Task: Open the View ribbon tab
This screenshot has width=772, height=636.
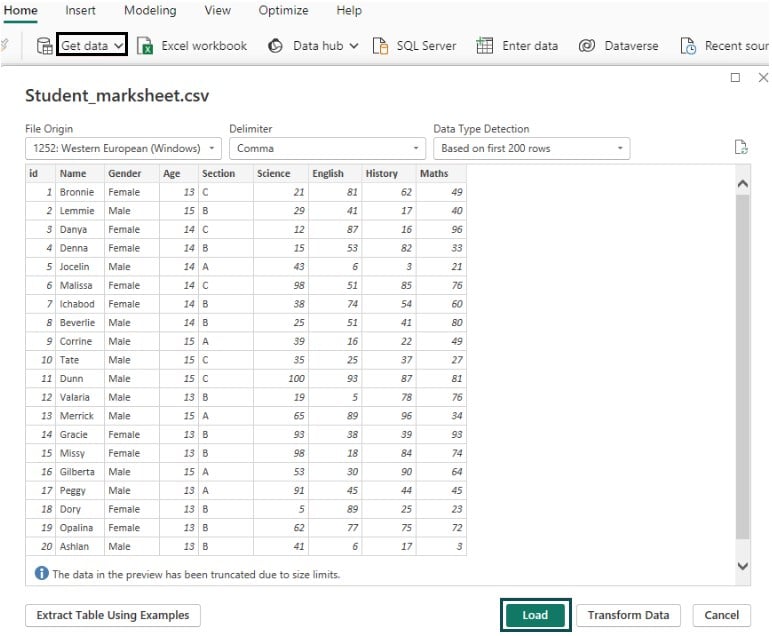Action: pos(218,10)
